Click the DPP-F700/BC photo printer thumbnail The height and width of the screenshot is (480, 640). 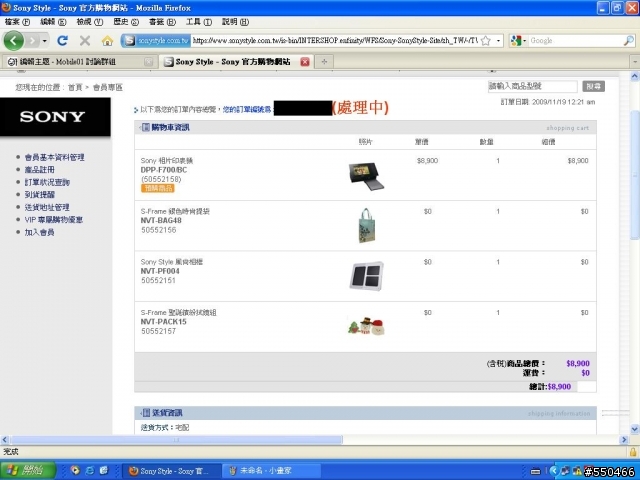pyautogui.click(x=366, y=176)
